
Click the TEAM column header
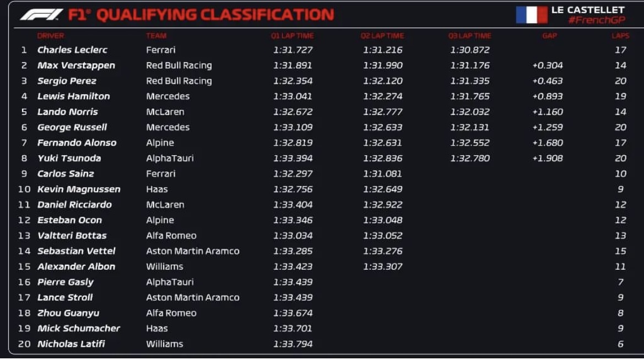156,36
